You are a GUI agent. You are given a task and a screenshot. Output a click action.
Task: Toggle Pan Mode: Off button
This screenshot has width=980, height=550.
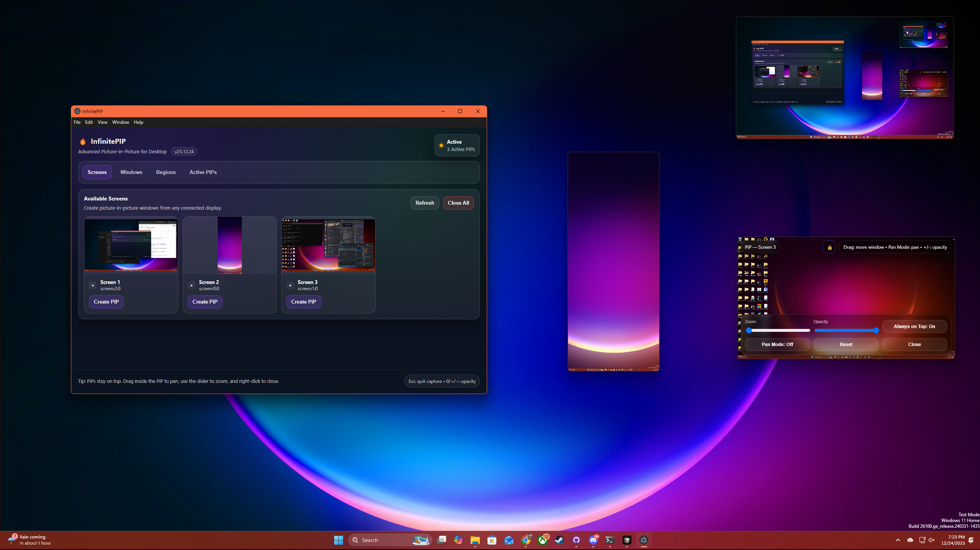[777, 344]
